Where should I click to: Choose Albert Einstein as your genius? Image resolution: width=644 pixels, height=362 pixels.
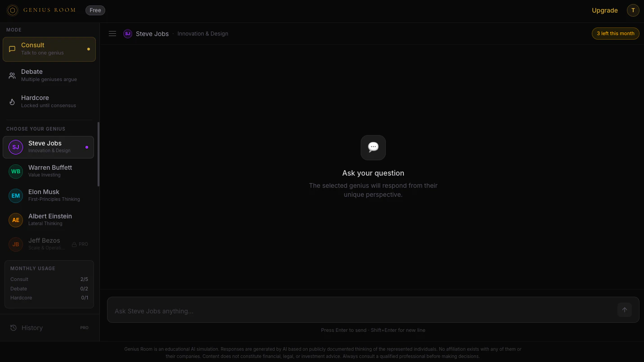click(x=48, y=220)
